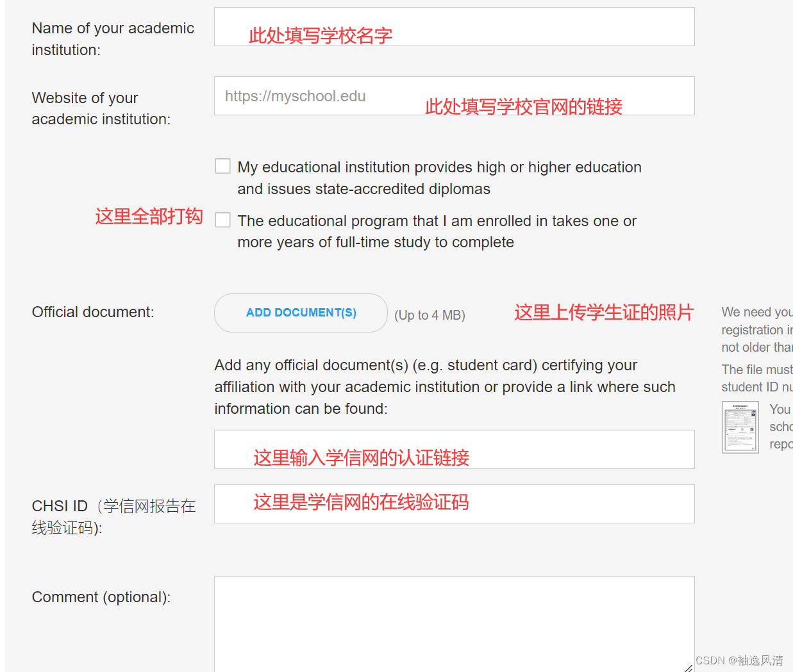Screen dimensions: 793x672
Task: Click the 'Official document:' label
Action: pyautogui.click(x=93, y=312)
